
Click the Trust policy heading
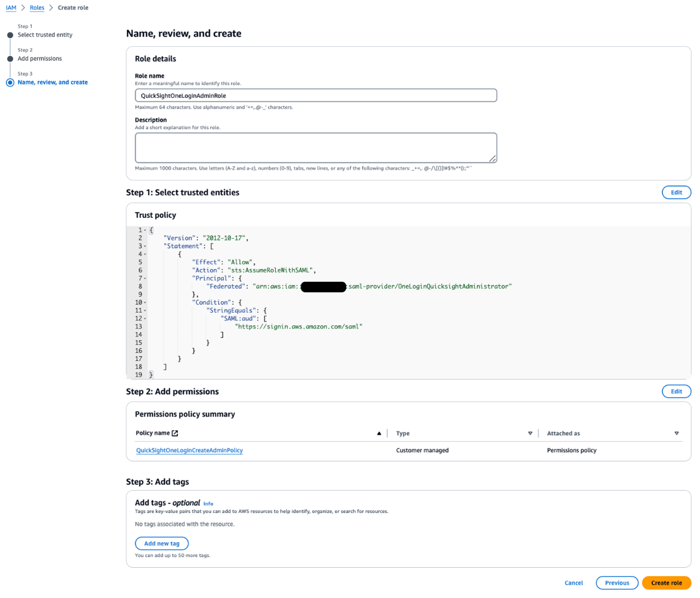coord(155,215)
